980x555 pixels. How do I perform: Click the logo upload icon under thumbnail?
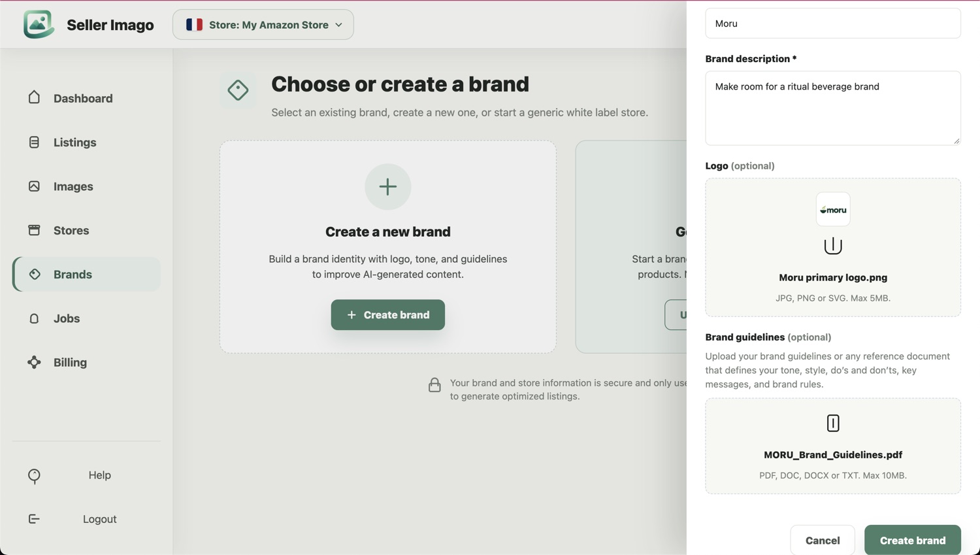coord(833,246)
